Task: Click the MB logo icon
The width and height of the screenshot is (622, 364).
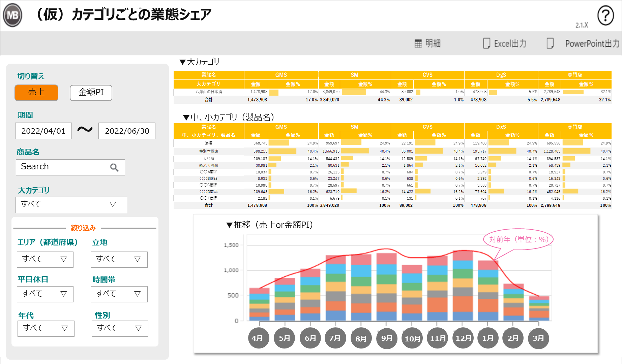Action: [12, 15]
